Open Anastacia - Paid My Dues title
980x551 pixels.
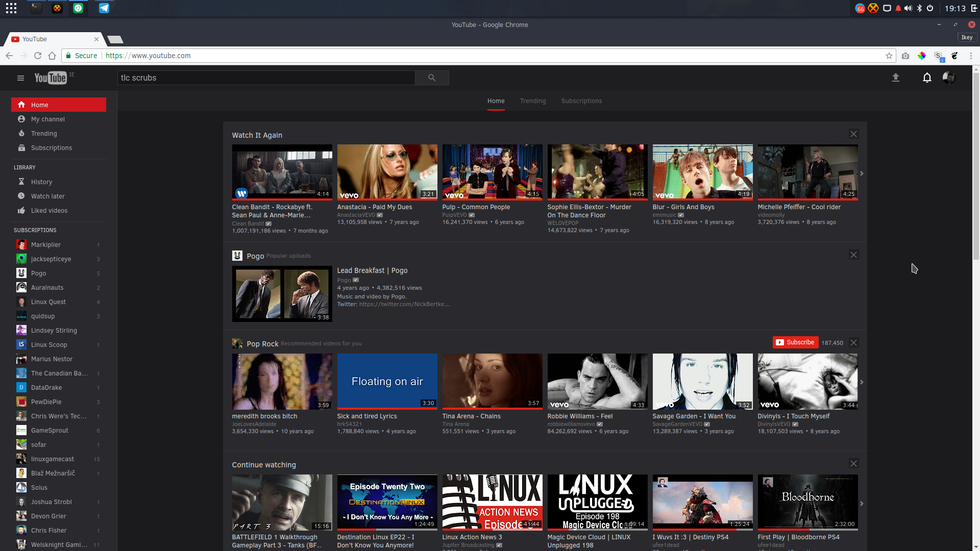click(x=374, y=207)
